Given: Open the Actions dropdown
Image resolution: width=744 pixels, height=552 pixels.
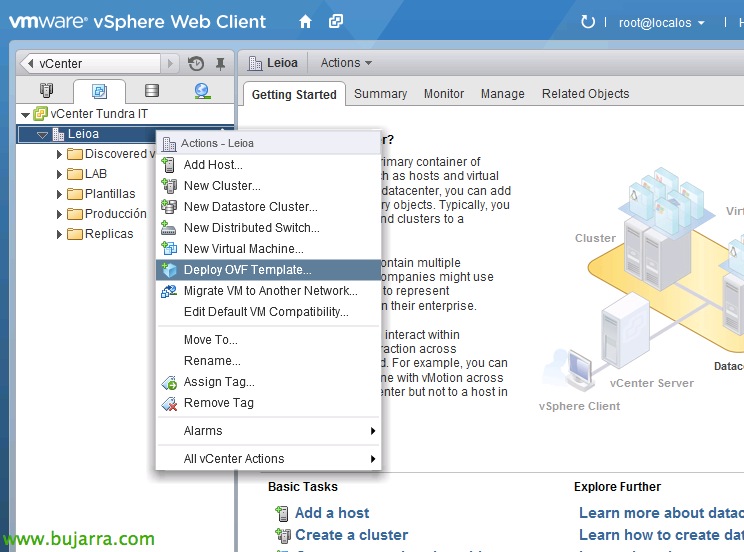Looking at the screenshot, I should click(346, 63).
